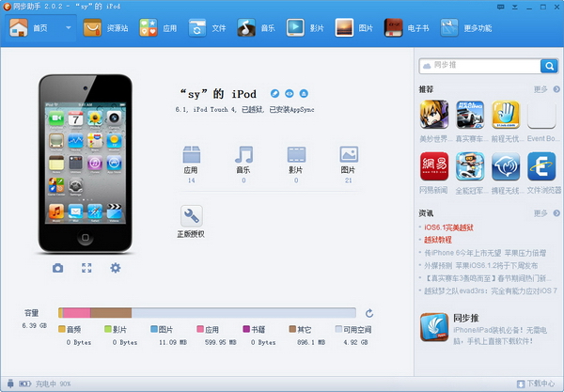This screenshot has width=564, height=392.
Task: Open the iOS6.1完美越狱 news link
Action: tap(448, 227)
